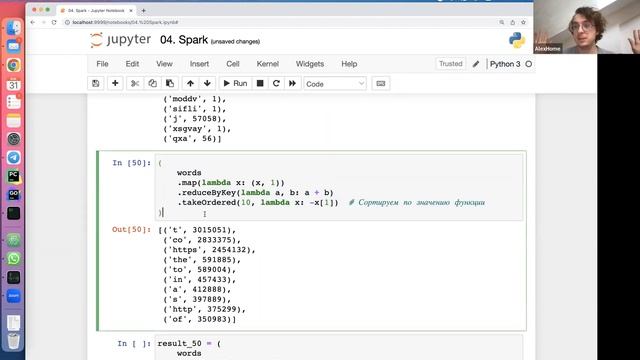This screenshot has height=360, width=640.
Task: Bookmark this page with star icon
Action: coord(523,22)
